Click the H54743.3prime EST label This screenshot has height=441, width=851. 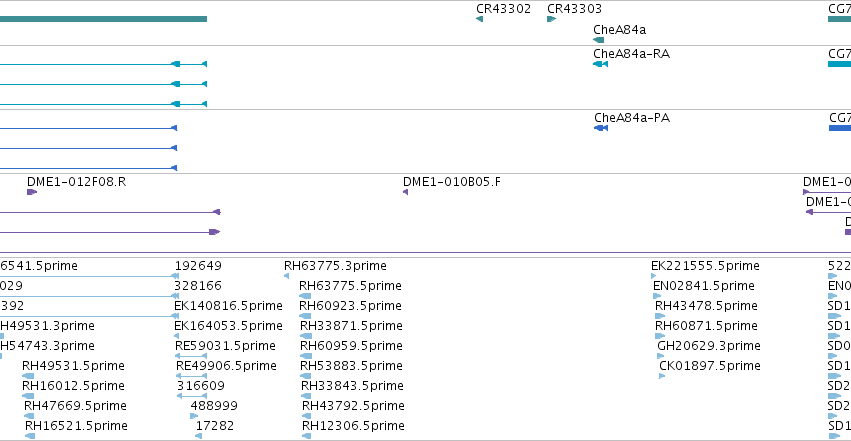tap(47, 346)
